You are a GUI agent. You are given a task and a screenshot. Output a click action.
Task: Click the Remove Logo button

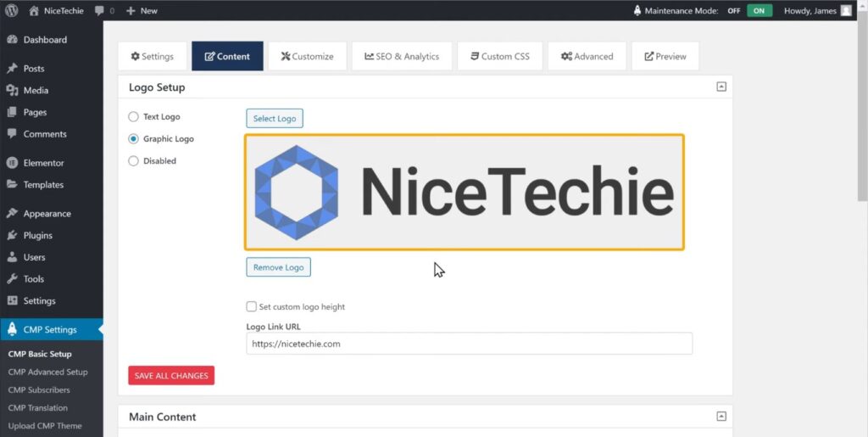(x=278, y=267)
